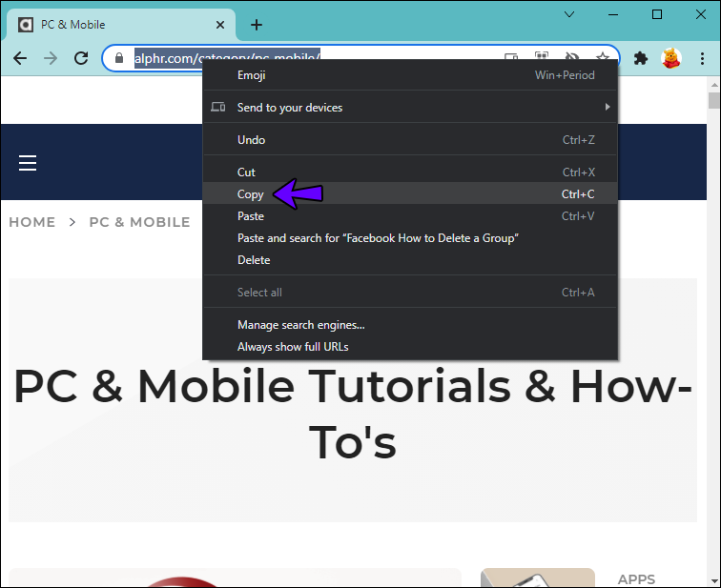Select Cut in the context menu
The image size is (721, 588).
[410, 172]
